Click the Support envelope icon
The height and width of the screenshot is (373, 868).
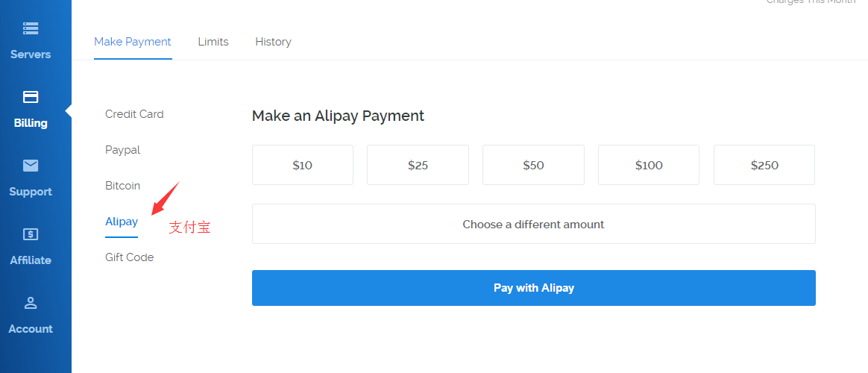click(31, 166)
